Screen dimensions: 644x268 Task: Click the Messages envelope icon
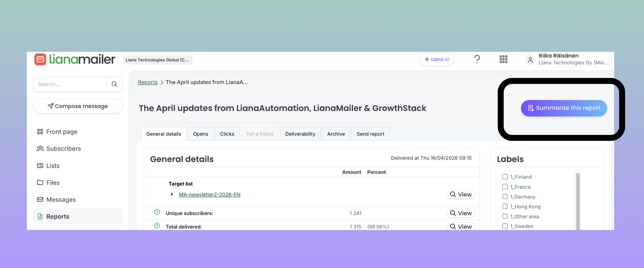click(40, 199)
